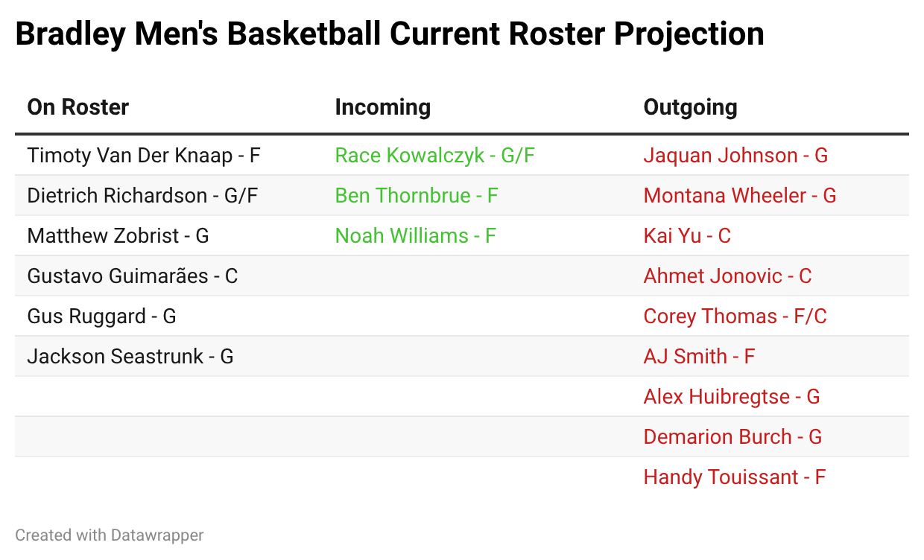Click Handy Touissant in the last row

(734, 477)
